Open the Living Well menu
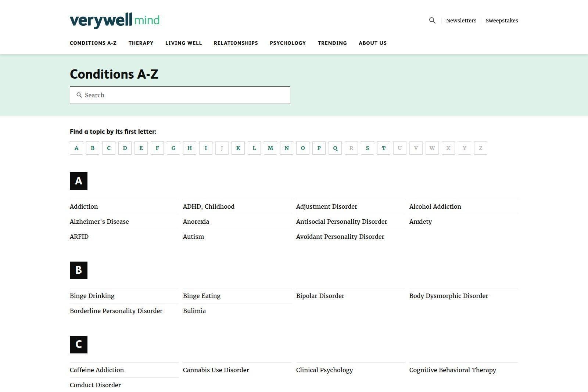 183,43
